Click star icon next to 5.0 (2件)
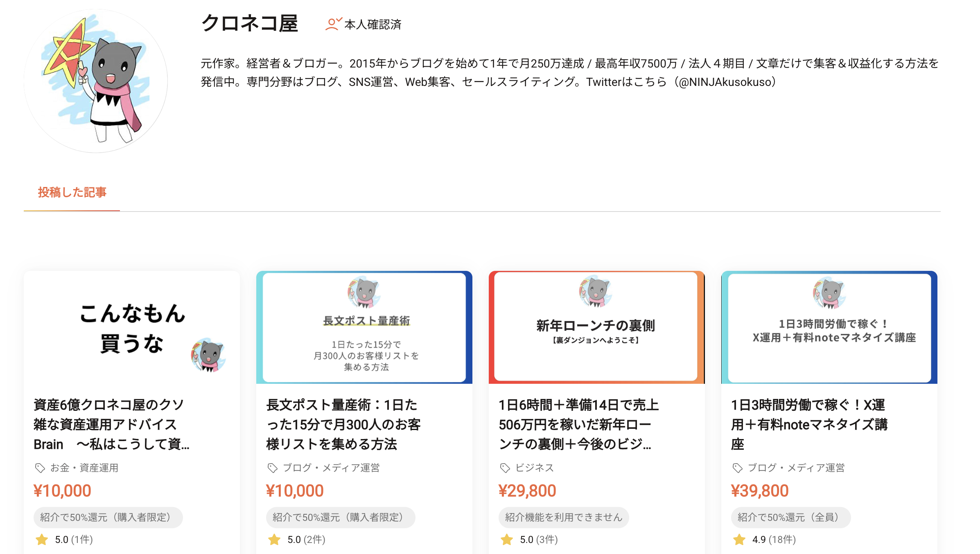 click(274, 540)
